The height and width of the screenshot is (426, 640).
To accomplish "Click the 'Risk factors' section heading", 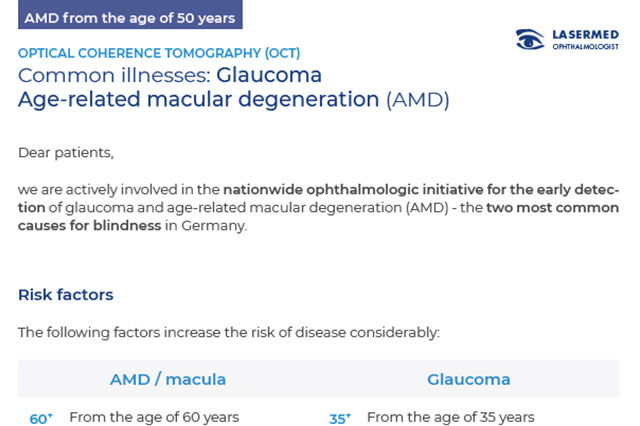I will click(66, 295).
